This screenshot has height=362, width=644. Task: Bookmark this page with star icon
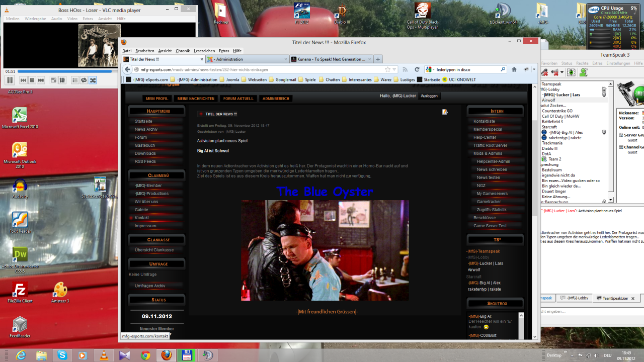[x=388, y=69]
